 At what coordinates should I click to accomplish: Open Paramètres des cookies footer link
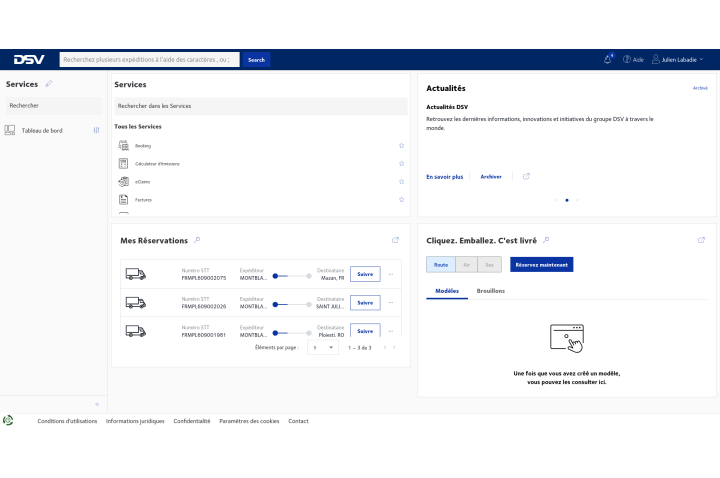249,421
